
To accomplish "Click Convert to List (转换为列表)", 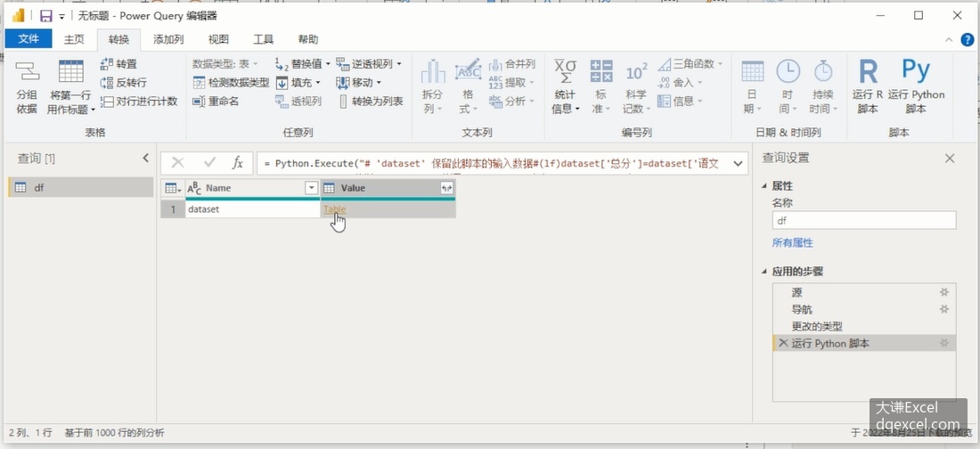I will click(371, 102).
